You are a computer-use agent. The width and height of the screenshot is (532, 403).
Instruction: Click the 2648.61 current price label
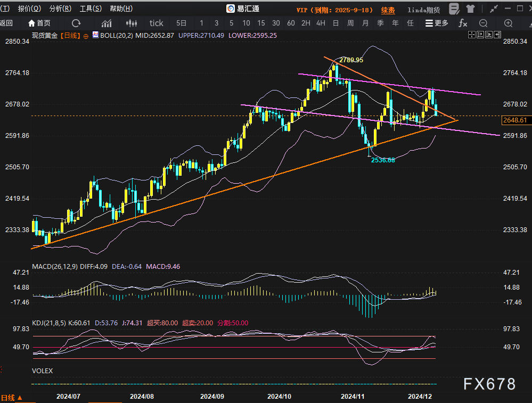coord(515,120)
